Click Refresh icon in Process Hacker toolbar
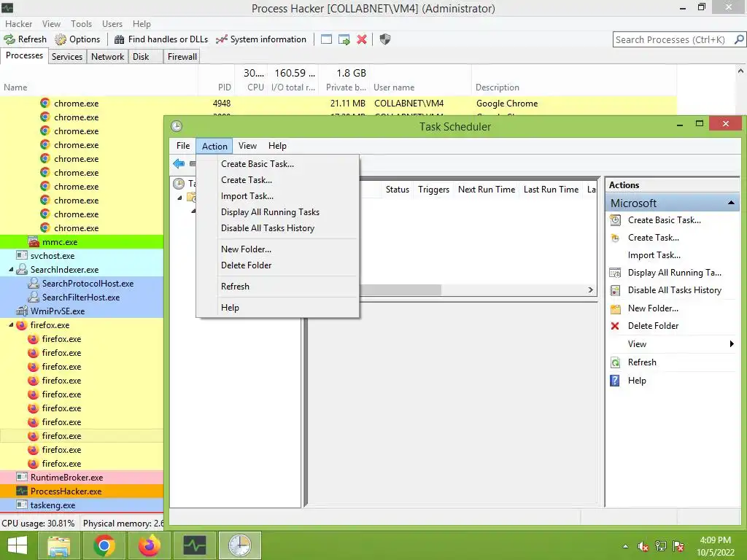Viewport: 747px width, 560px height. click(x=9, y=39)
